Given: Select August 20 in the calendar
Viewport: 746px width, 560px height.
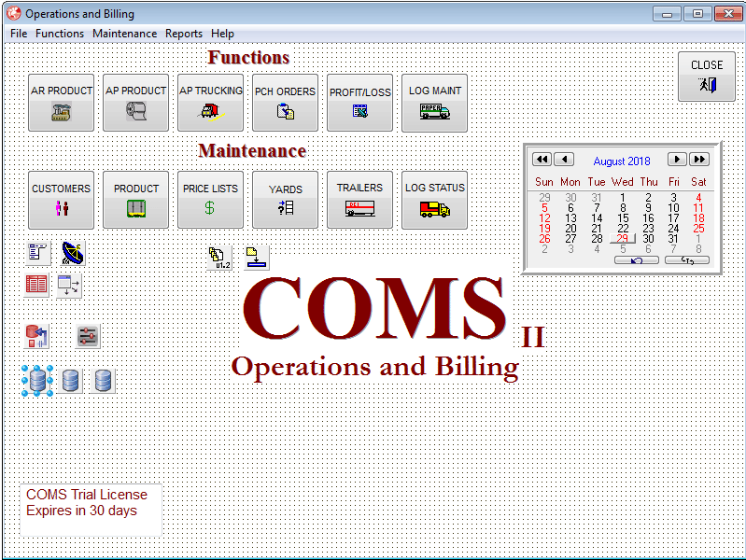Looking at the screenshot, I should click(570, 228).
